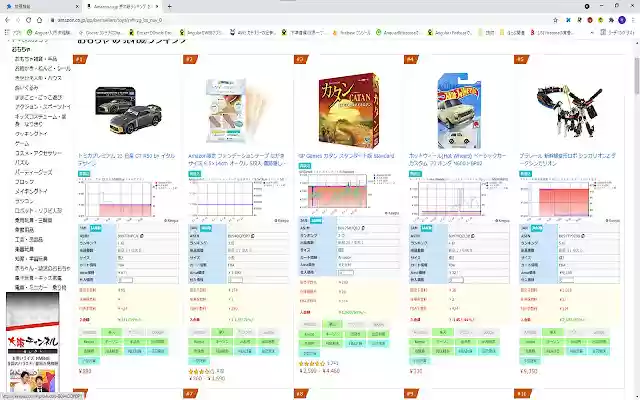Open the GP Games カタン title link
640x400 pixels.
tap(347, 156)
